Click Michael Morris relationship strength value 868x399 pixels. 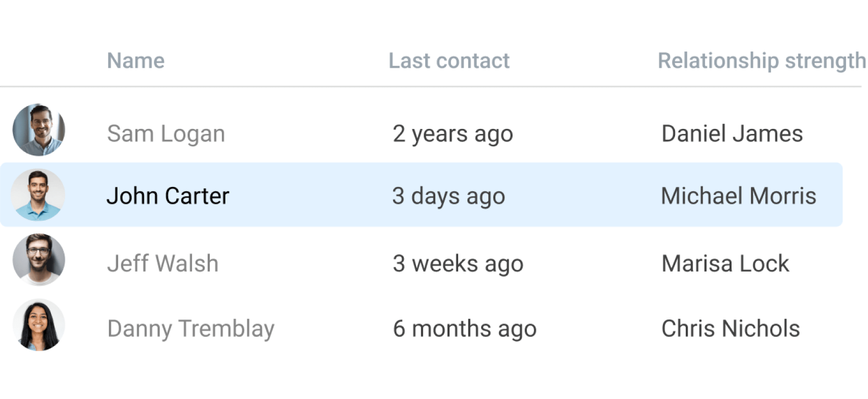738,196
